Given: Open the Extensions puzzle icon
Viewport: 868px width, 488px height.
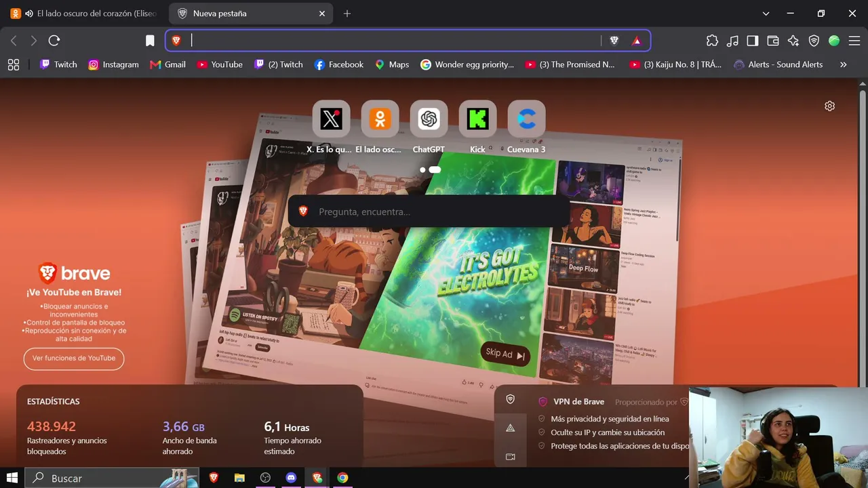Looking at the screenshot, I should click(x=712, y=41).
